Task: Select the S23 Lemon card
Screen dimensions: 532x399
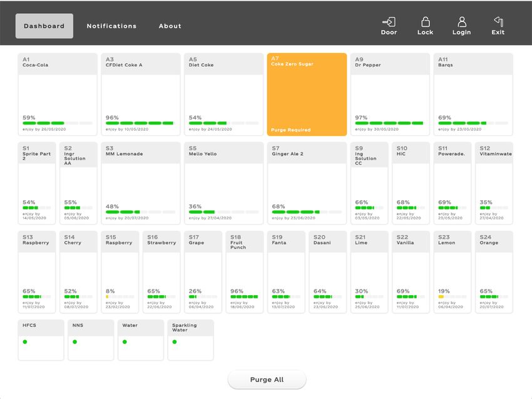Action: coord(453,272)
